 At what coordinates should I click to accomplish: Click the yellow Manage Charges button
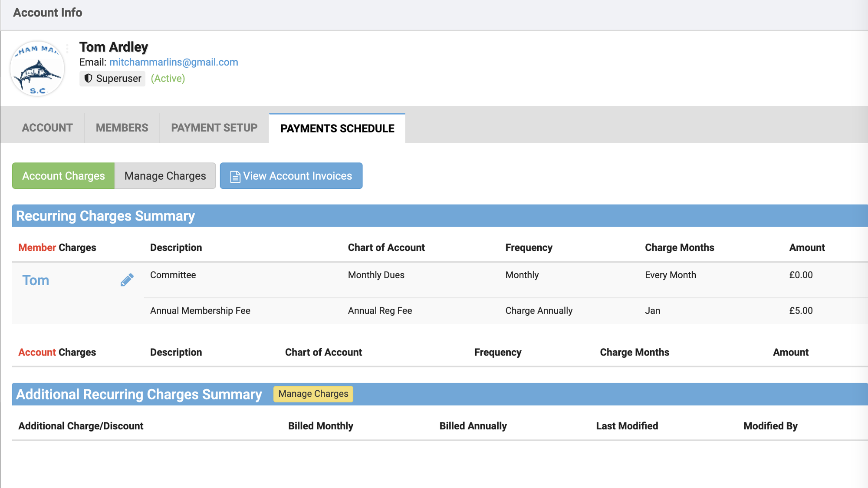[x=313, y=394]
